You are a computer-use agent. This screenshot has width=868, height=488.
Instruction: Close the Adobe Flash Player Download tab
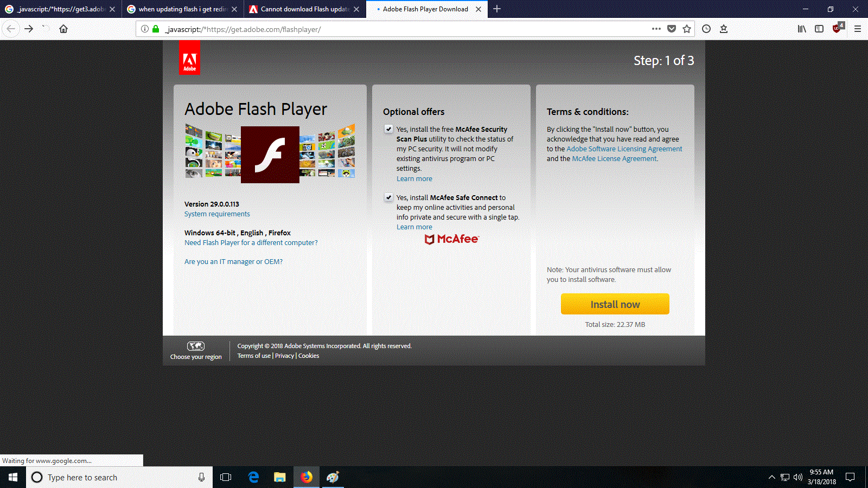point(478,9)
